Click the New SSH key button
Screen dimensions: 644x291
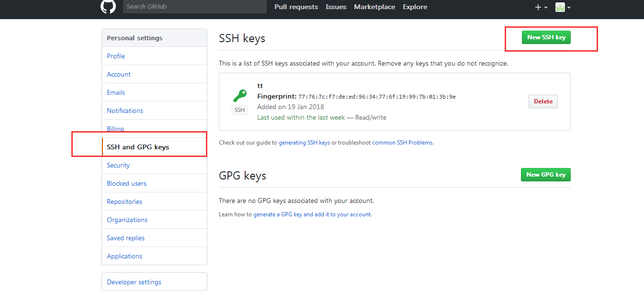(x=546, y=37)
